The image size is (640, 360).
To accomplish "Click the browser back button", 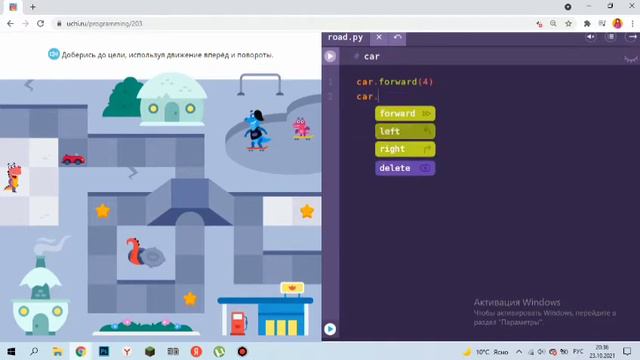I will (10, 24).
